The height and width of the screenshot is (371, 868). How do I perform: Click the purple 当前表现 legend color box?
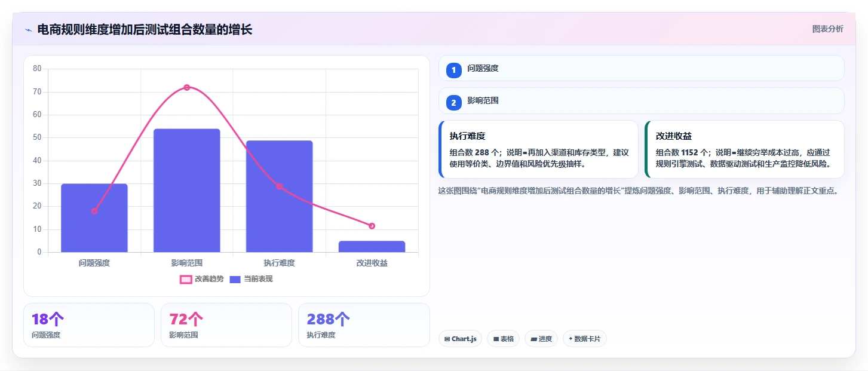(235, 279)
